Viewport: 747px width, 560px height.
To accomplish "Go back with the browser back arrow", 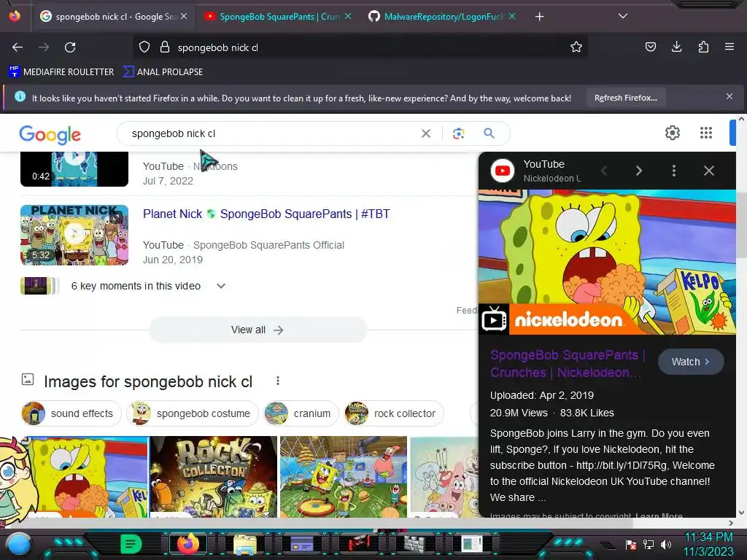I will click(18, 47).
